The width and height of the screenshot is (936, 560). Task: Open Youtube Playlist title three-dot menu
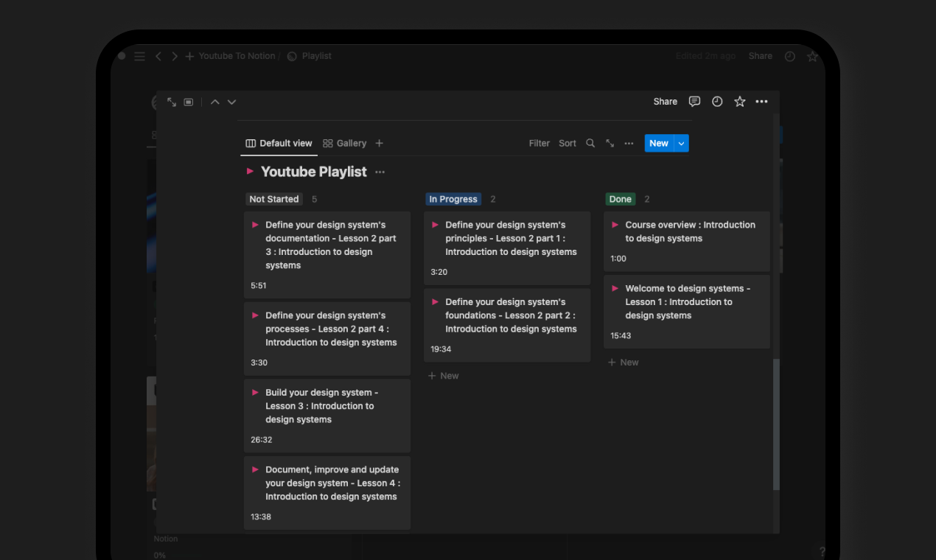pos(380,172)
